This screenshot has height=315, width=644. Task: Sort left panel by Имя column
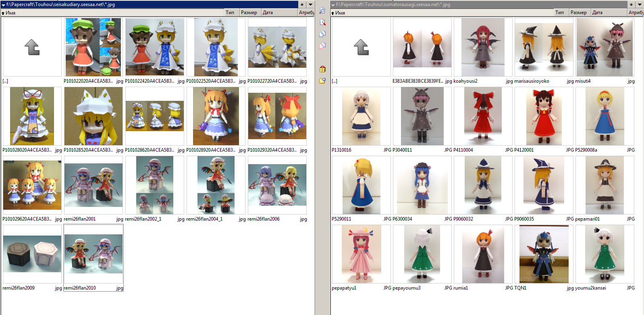pyautogui.click(x=112, y=13)
